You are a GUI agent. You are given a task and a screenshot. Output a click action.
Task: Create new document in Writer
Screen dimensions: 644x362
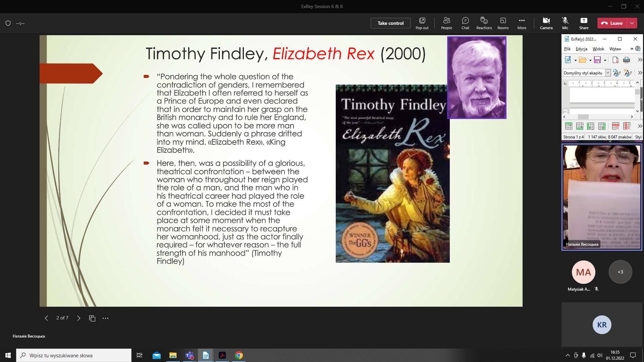(x=568, y=60)
